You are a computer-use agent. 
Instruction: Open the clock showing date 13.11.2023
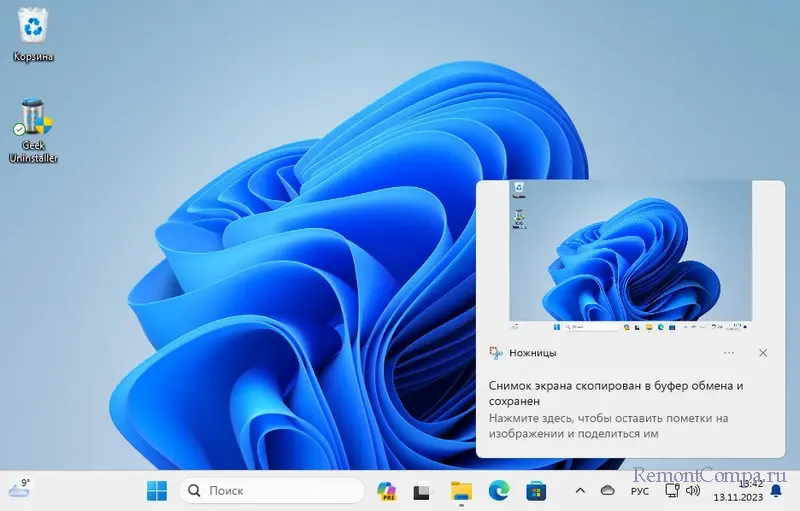coord(738,491)
